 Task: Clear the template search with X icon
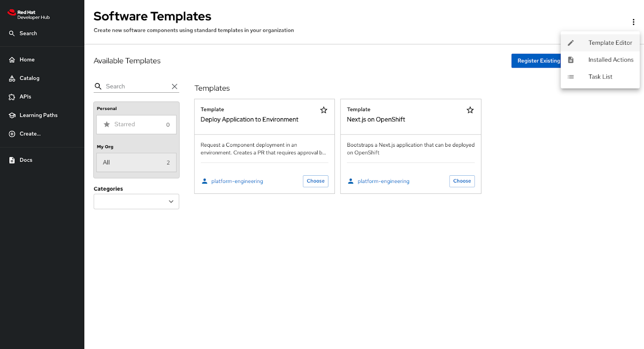[x=174, y=86]
